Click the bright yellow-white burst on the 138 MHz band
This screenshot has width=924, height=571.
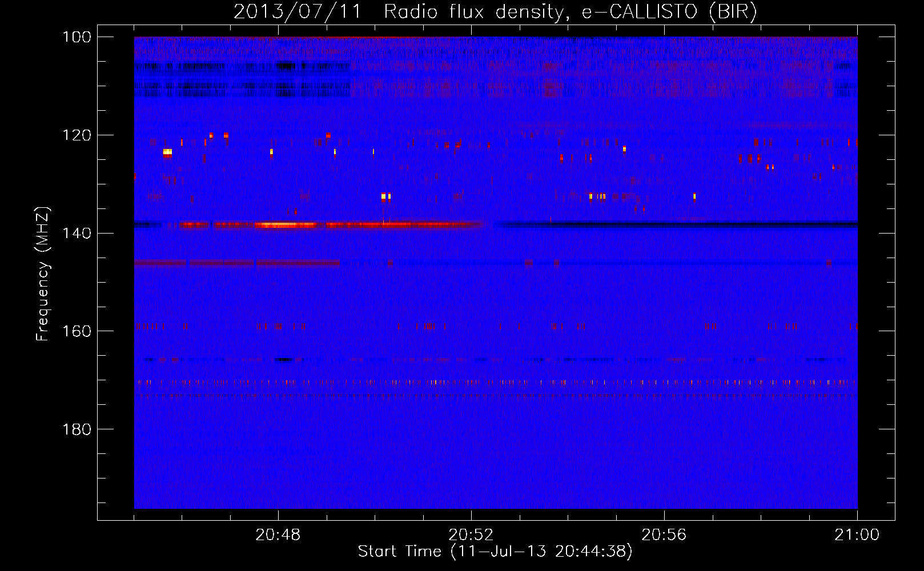(x=286, y=225)
